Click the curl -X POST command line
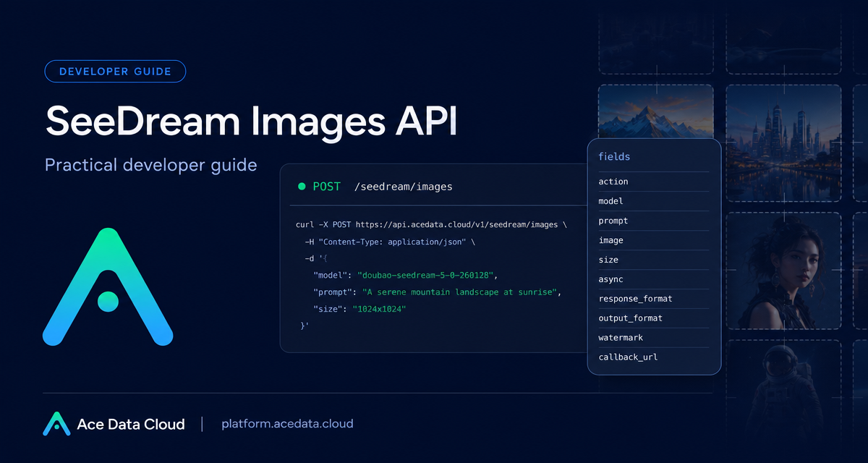Image resolution: width=868 pixels, height=463 pixels. click(431, 224)
